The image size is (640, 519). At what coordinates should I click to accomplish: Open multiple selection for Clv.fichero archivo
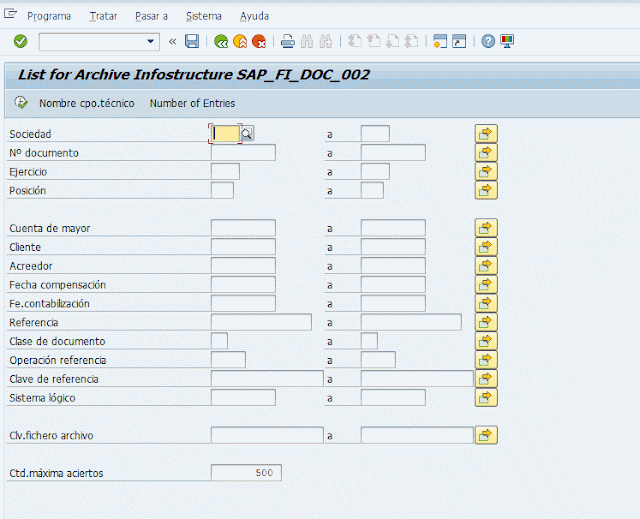(x=486, y=435)
